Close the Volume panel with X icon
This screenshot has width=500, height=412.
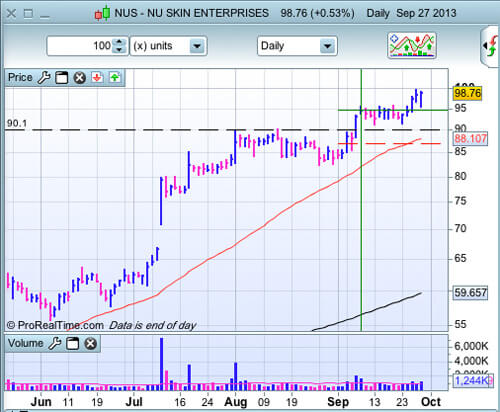point(90,344)
